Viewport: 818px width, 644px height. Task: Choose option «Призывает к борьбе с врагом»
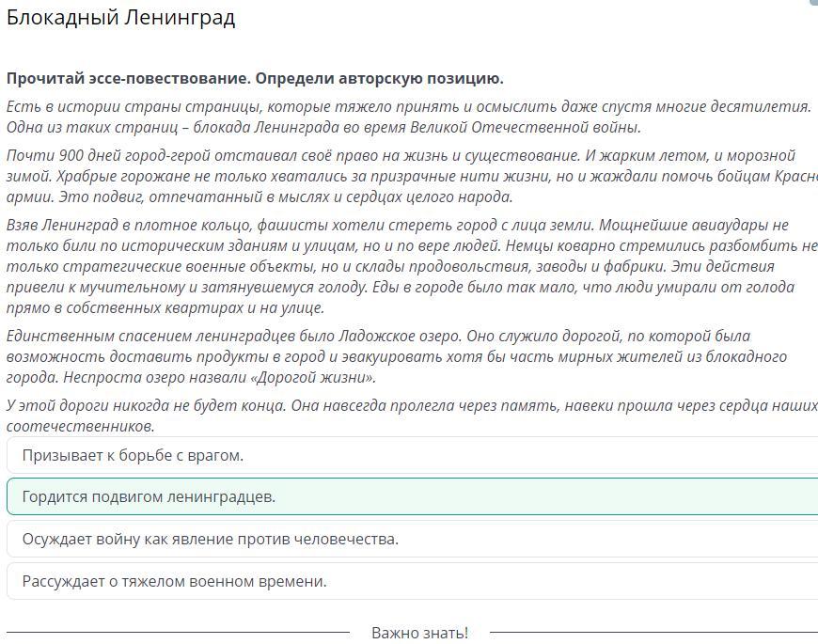133,456
